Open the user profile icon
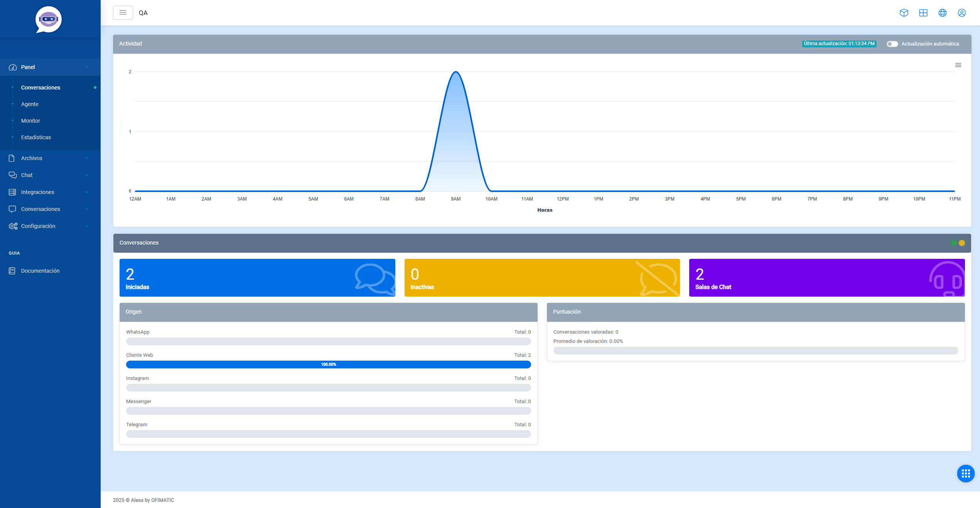Screen dimensions: 980x508 click(x=961, y=13)
